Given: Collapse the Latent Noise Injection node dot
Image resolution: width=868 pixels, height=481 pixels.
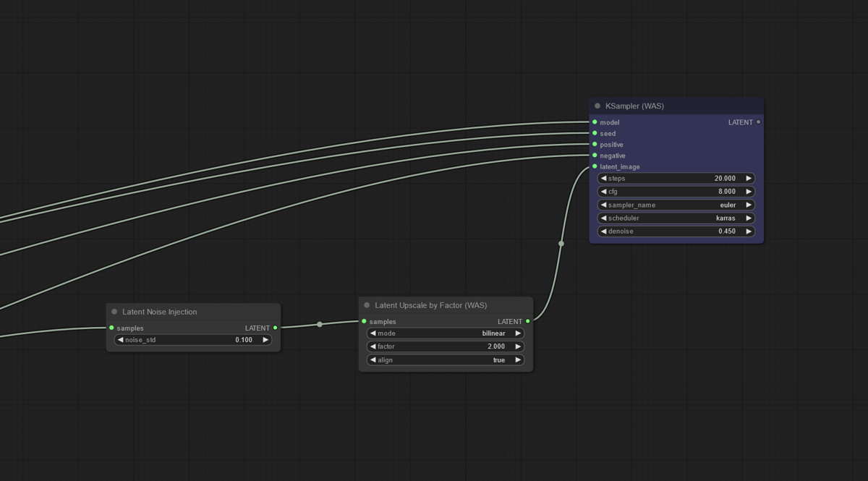Looking at the screenshot, I should coord(113,312).
